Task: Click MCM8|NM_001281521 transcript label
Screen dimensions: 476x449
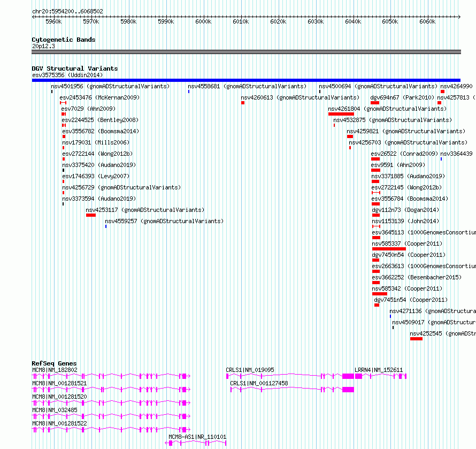Action: [59, 383]
